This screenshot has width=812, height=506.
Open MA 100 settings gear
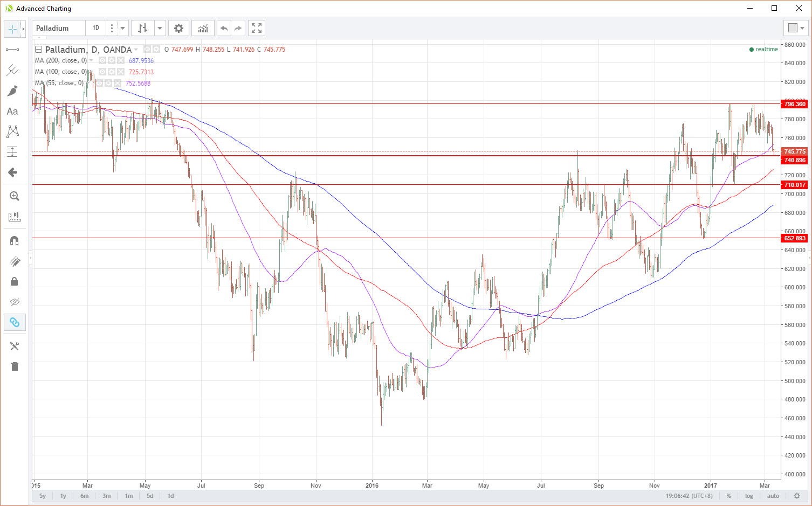pyautogui.click(x=112, y=72)
